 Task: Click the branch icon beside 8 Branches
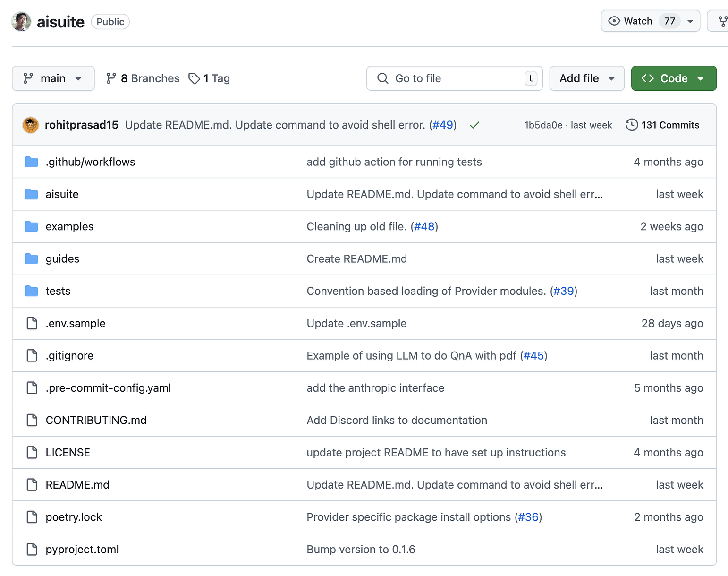(x=111, y=78)
